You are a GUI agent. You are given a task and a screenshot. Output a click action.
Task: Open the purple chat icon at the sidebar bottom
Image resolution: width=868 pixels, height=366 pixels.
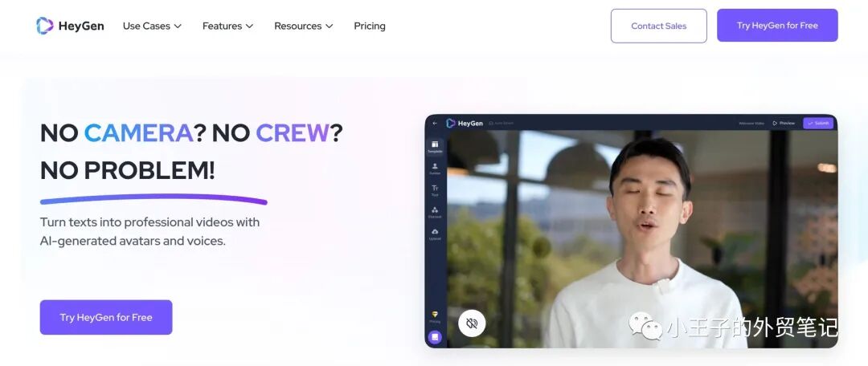435,336
